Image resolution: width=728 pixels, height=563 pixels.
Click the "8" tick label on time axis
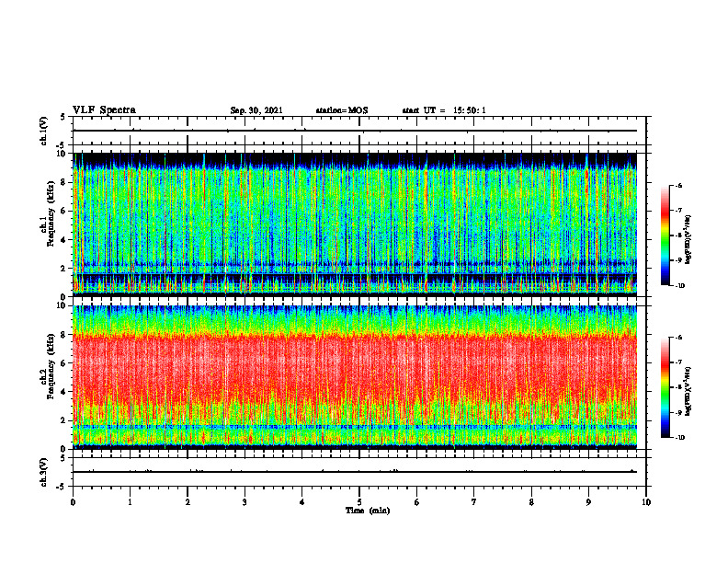coord(531,502)
